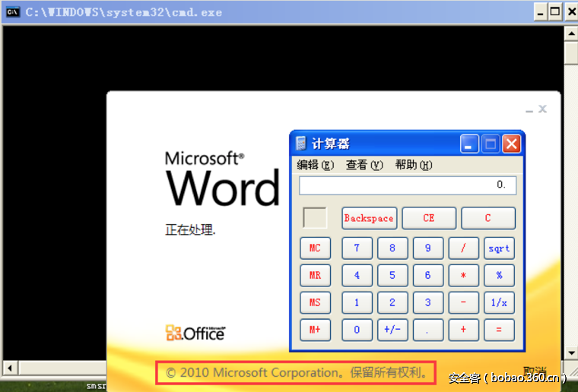578x392 pixels.
Task: Click calculator digit 8 button
Action: point(392,248)
